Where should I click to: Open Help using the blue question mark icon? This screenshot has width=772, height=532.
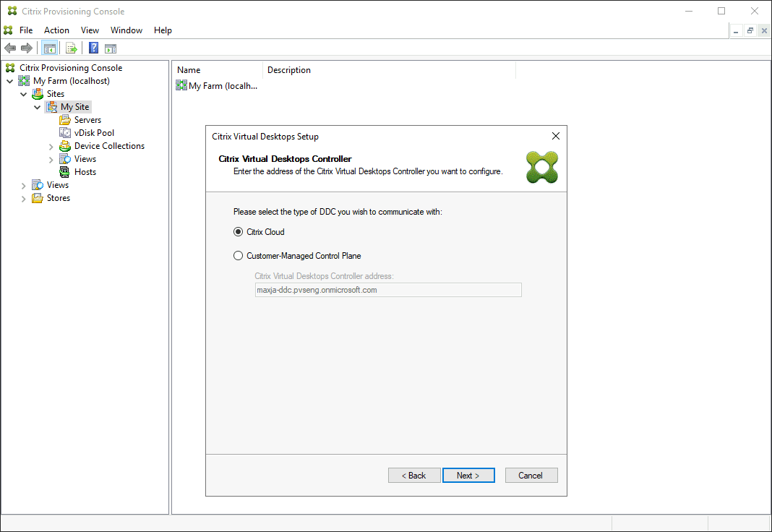point(93,48)
